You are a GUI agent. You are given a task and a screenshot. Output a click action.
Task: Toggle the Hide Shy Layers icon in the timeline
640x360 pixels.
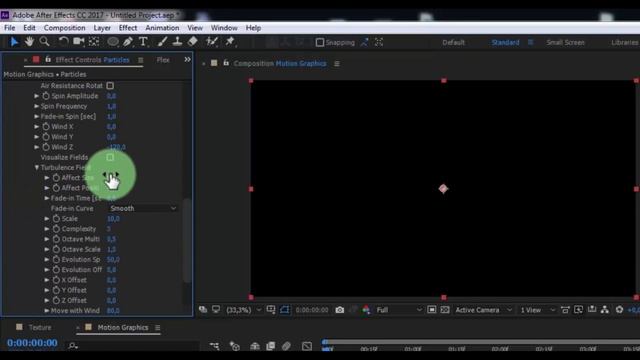tap(255, 346)
